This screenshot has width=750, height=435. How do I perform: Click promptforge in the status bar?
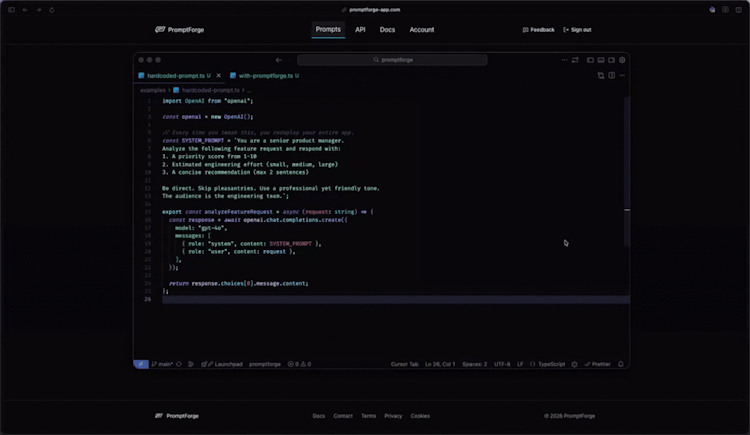(265, 364)
